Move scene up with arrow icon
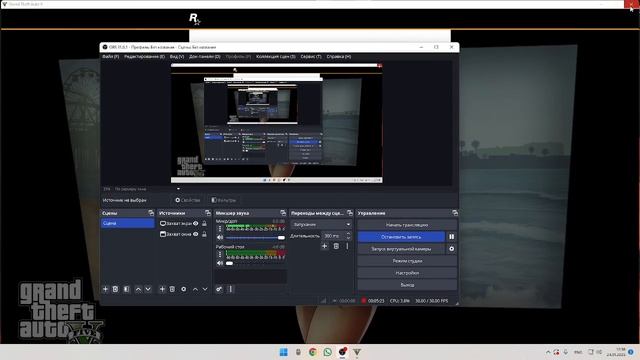The width and height of the screenshot is (640, 360). pyautogui.click(x=138, y=289)
